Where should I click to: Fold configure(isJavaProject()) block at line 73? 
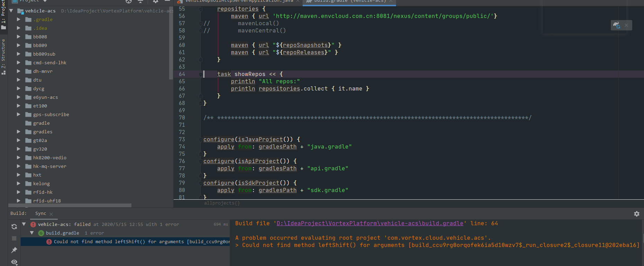pyautogui.click(x=201, y=140)
